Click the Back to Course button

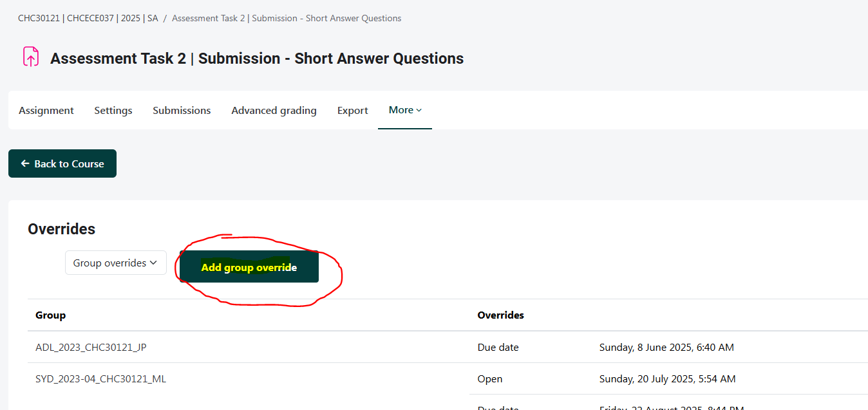62,163
